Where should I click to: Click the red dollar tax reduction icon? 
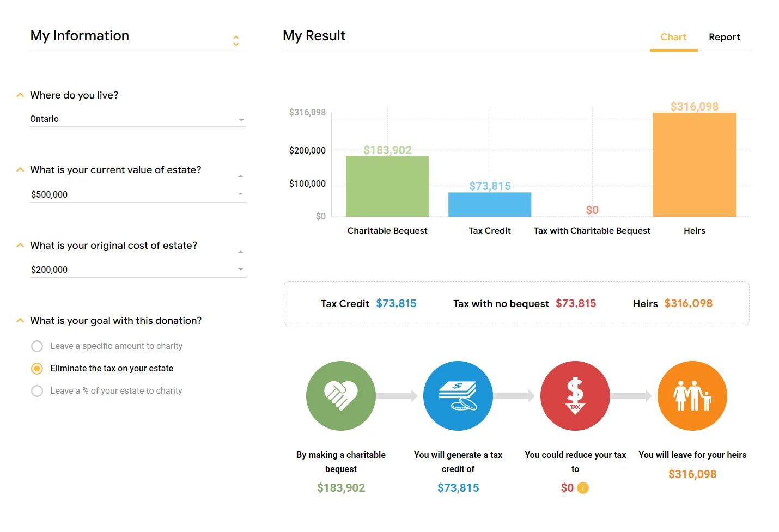(x=575, y=396)
